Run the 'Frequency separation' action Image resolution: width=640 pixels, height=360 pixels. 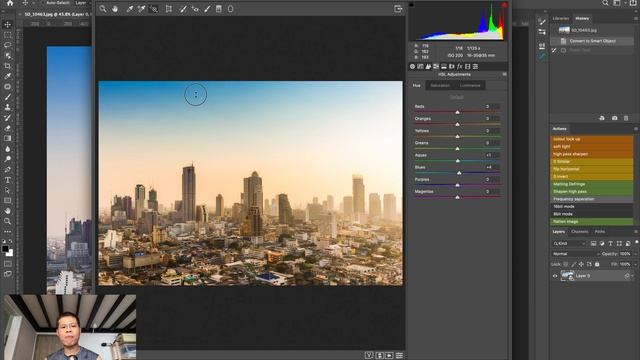click(x=591, y=199)
